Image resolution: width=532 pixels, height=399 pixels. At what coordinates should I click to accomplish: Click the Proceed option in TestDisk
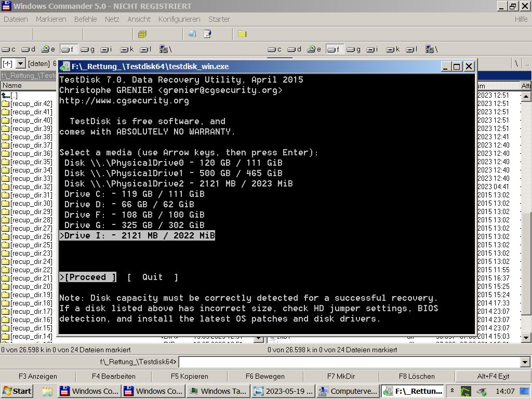88,277
